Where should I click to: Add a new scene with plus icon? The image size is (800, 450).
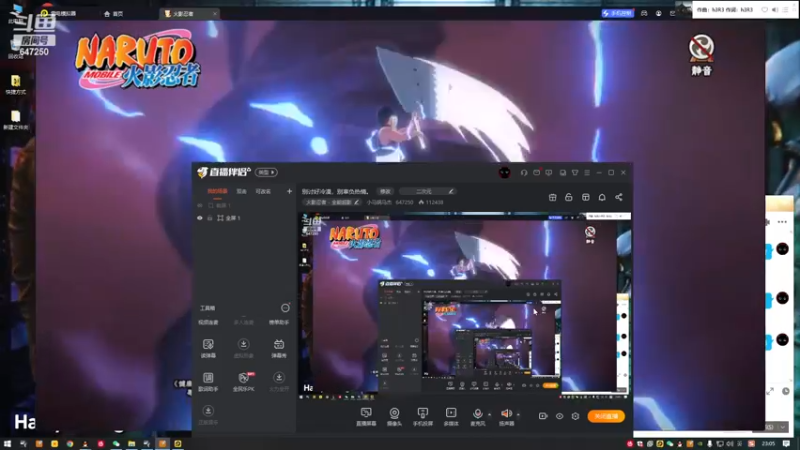pyautogui.click(x=289, y=191)
